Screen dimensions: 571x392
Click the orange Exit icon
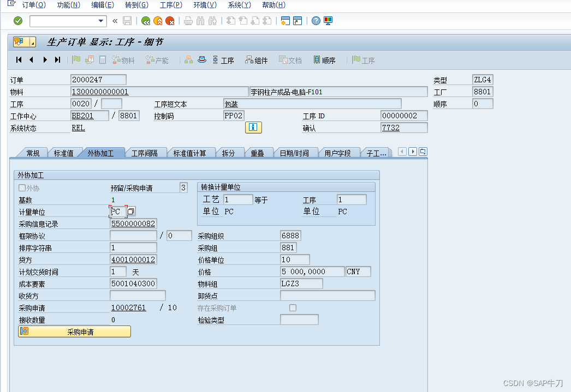158,21
